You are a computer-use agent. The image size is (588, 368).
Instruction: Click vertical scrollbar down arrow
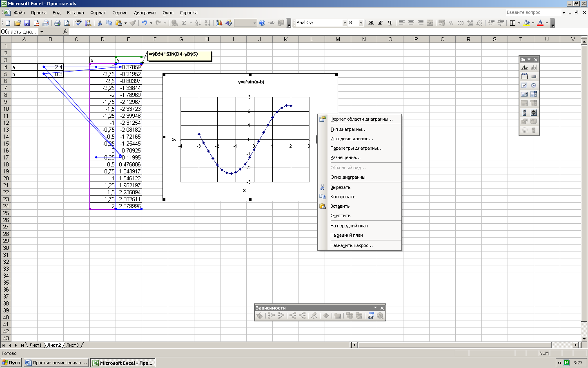(x=584, y=339)
